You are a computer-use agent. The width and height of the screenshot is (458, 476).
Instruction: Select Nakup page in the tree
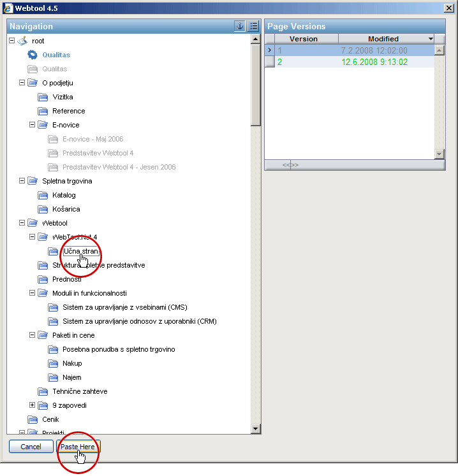pyautogui.click(x=72, y=363)
